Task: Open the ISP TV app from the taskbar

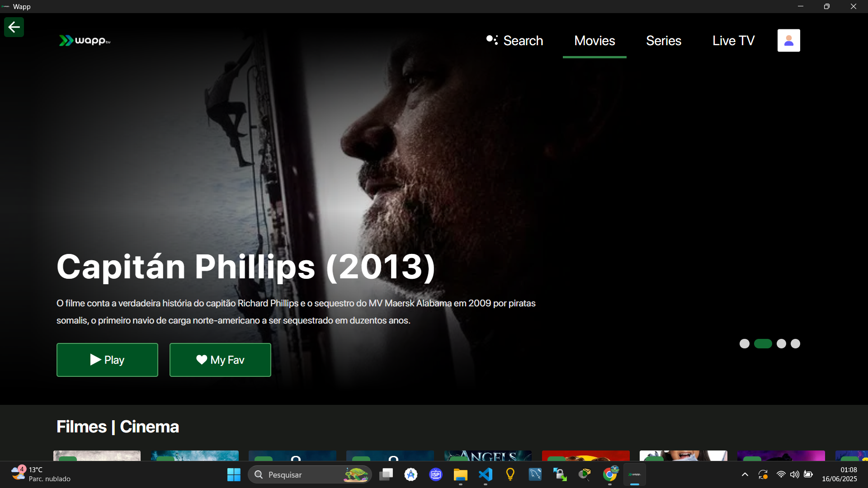Action: coord(435,474)
